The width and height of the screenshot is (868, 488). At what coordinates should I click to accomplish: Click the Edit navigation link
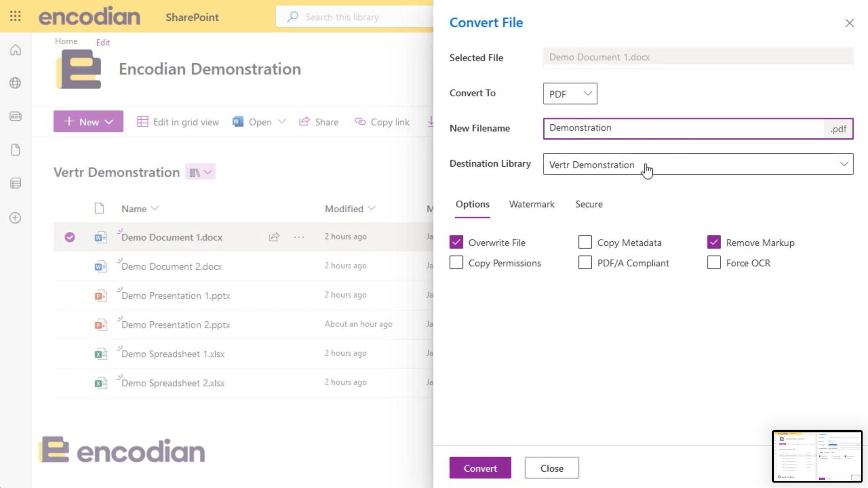pos(103,42)
